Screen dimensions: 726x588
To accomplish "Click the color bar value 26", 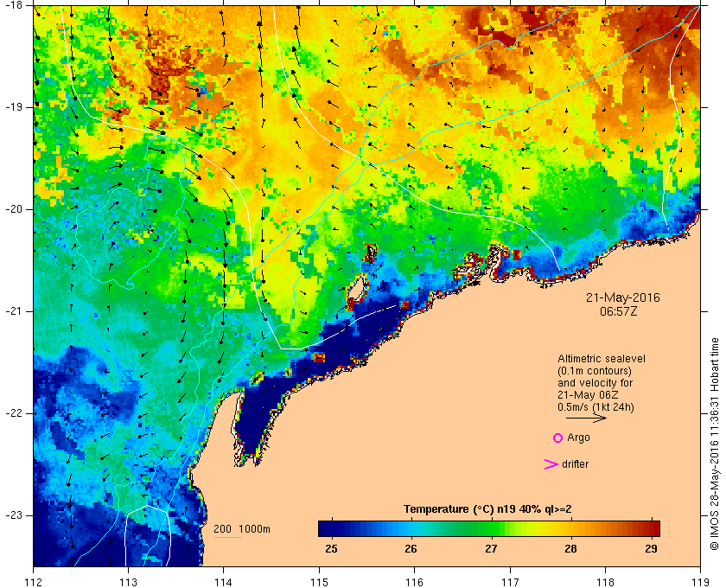I will click(x=411, y=549).
